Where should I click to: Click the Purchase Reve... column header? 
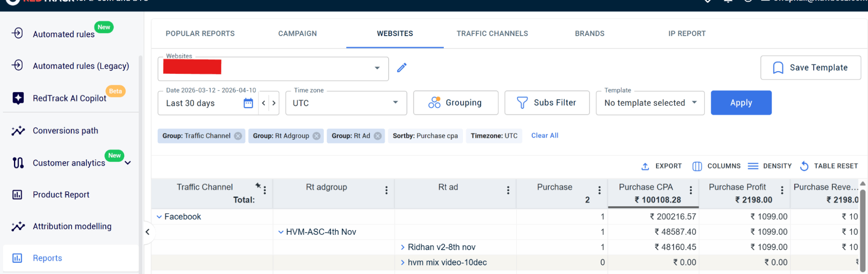tap(825, 187)
